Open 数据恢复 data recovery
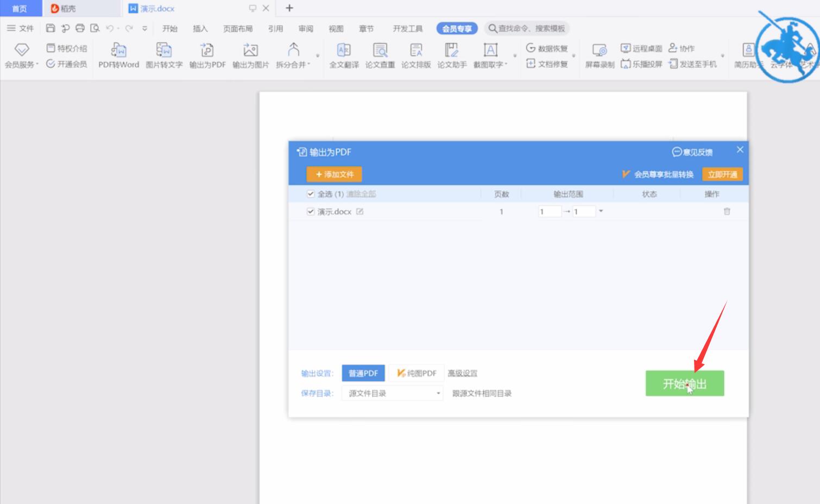820x504 pixels. (x=547, y=48)
